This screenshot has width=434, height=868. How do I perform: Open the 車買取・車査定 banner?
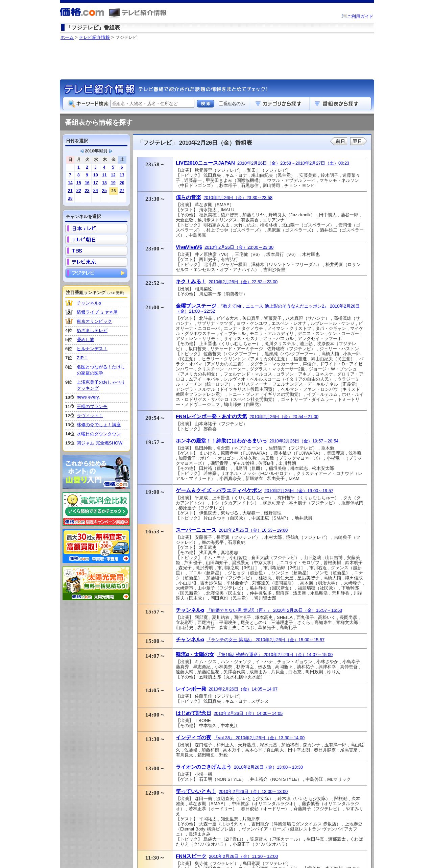tap(96, 546)
